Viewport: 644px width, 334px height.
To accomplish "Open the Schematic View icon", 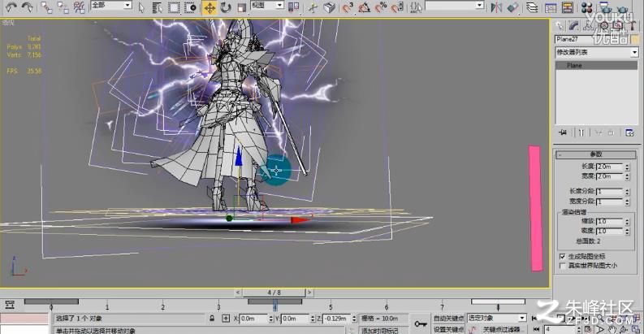I will tap(568, 7).
